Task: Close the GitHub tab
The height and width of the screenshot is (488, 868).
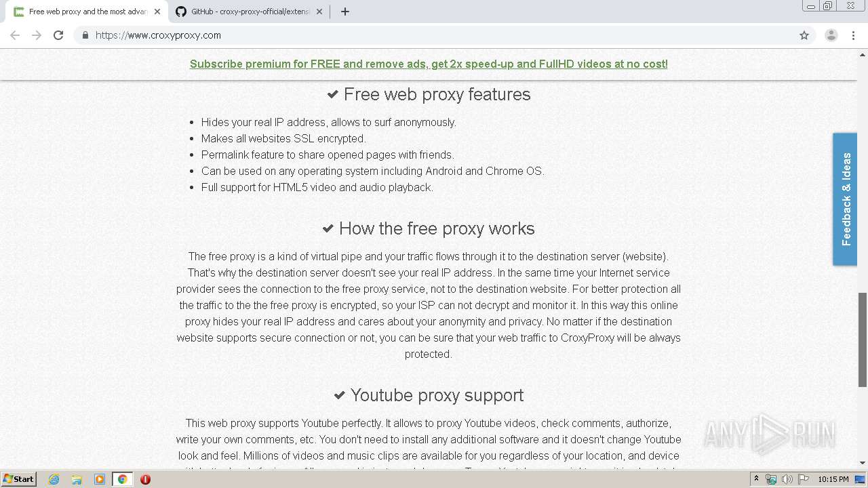Action: click(319, 12)
